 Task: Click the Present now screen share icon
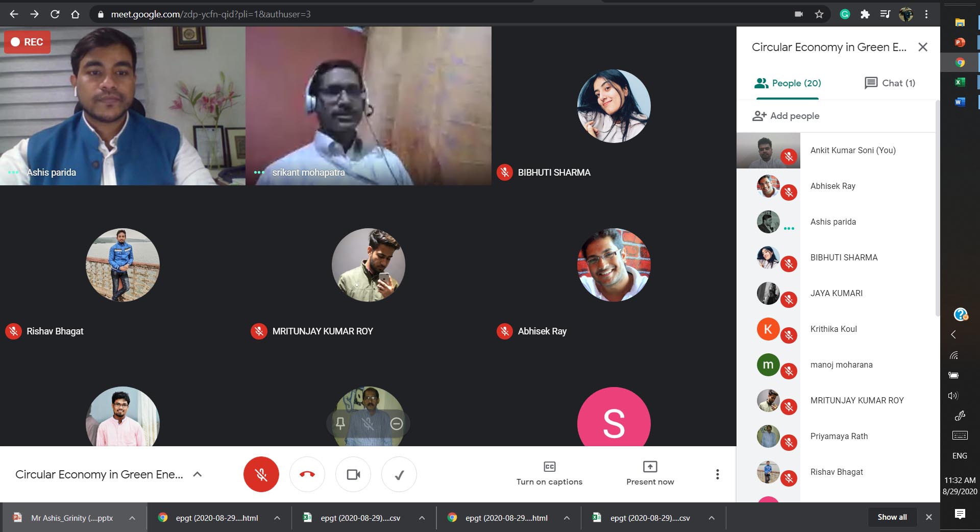coord(650,467)
